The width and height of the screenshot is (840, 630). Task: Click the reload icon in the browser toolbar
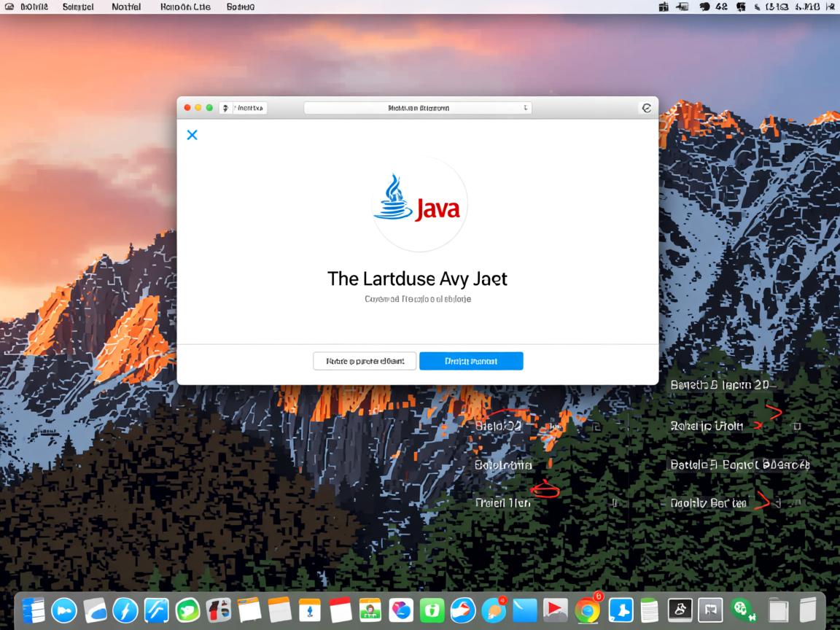click(x=647, y=107)
